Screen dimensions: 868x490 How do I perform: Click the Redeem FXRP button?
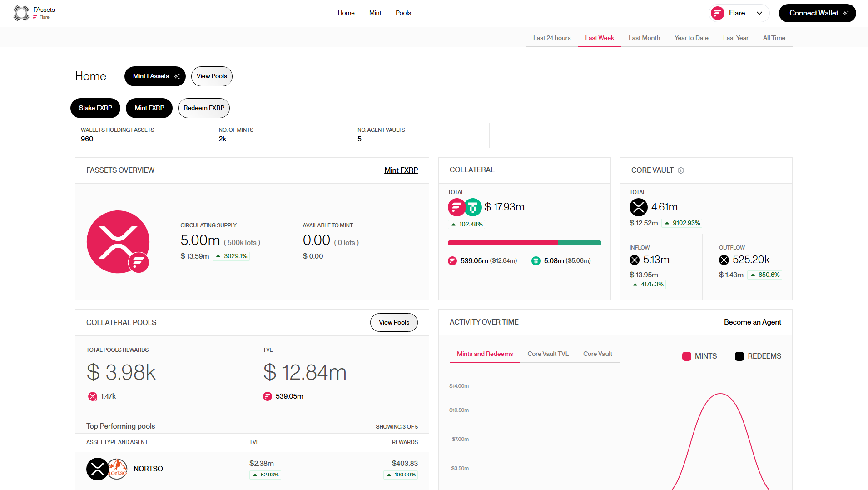tap(204, 108)
